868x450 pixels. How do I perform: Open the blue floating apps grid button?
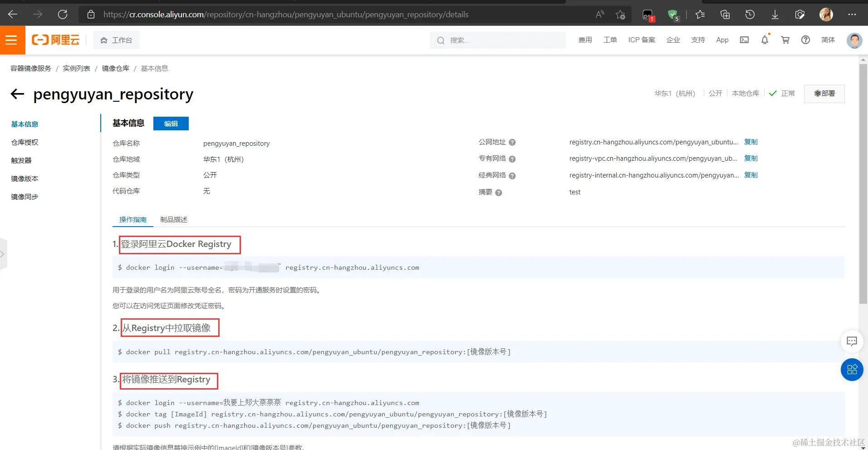pos(852,370)
